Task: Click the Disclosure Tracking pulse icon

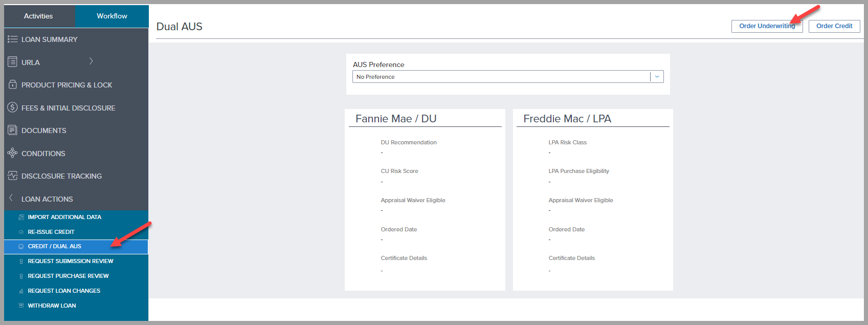Action: coord(12,176)
